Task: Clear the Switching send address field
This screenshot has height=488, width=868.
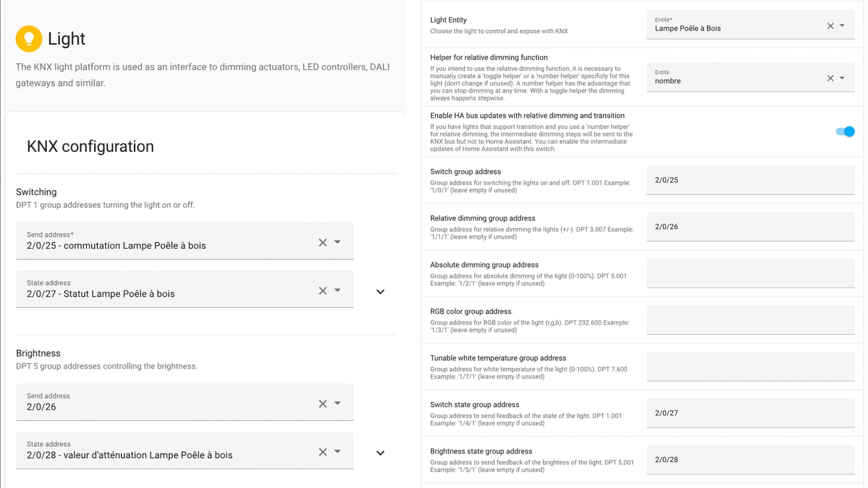Action: [x=322, y=242]
